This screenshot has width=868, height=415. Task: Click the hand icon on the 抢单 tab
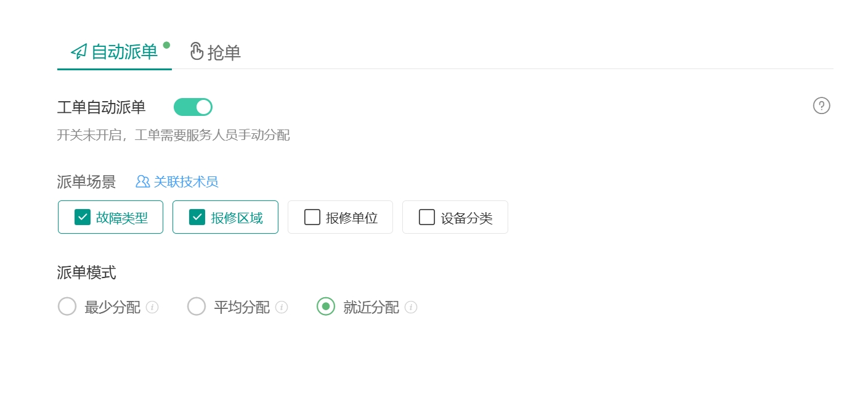click(x=197, y=52)
